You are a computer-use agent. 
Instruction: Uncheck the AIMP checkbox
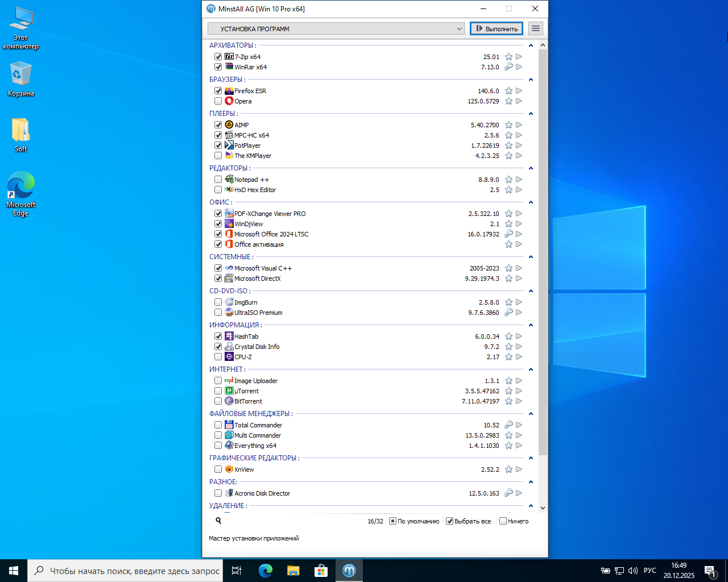click(218, 125)
